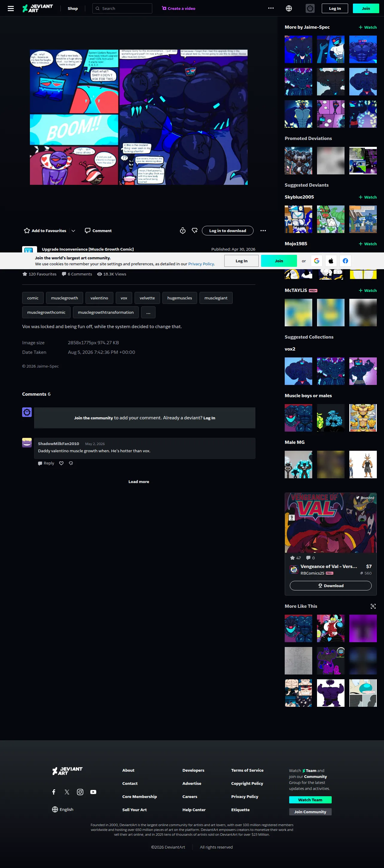
Task: Click the Download button for Vengeance of Val
Action: click(331, 586)
